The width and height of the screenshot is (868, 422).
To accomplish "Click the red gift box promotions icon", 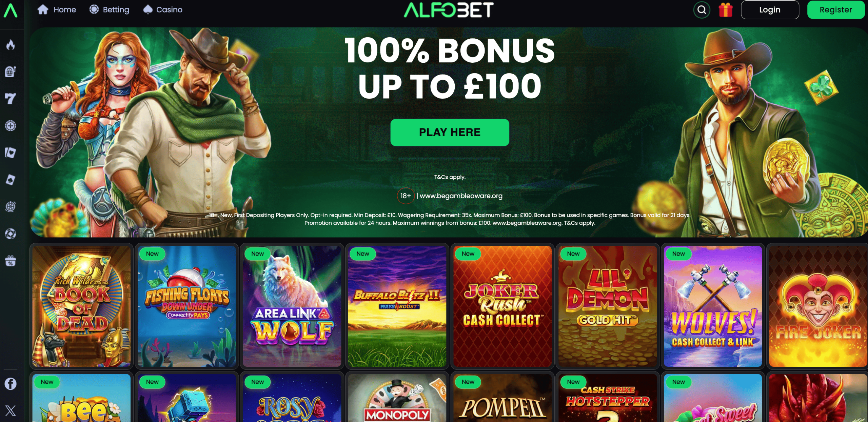I will [x=726, y=10].
